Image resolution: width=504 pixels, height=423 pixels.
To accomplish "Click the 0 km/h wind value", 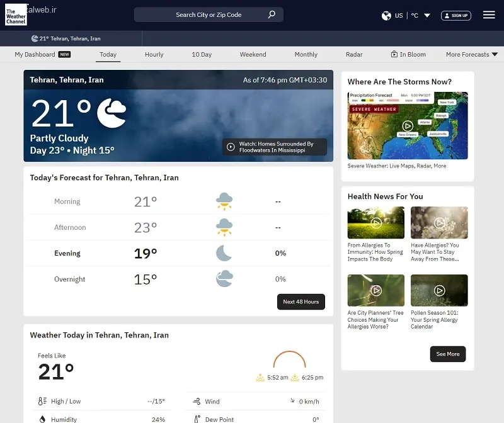I will (x=309, y=402).
